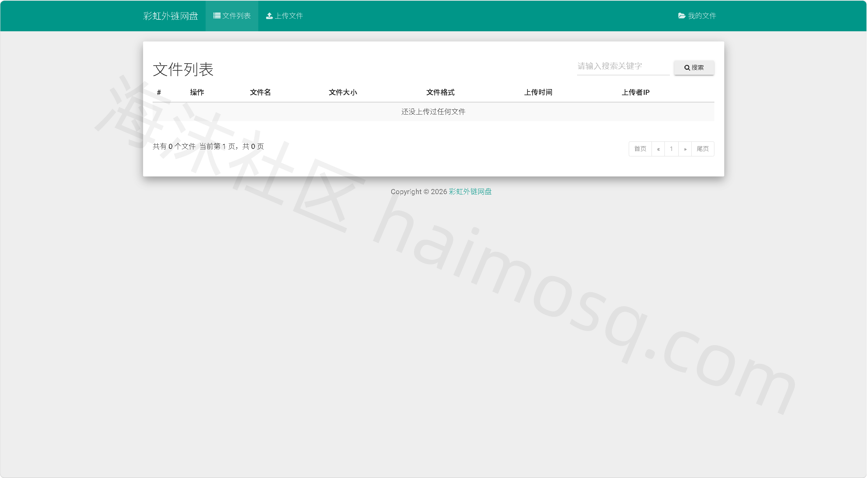Click the » next page button
Image resolution: width=868 pixels, height=478 pixels.
tap(685, 149)
